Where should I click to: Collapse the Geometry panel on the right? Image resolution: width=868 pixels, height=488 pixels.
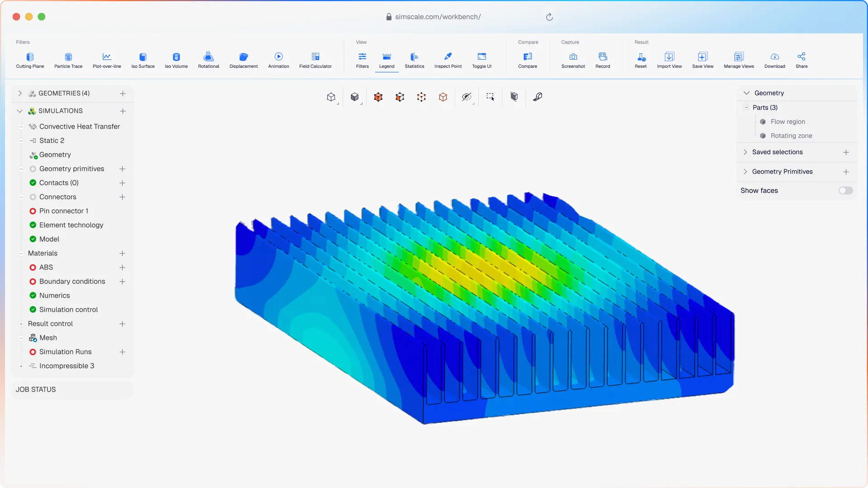[x=746, y=93]
